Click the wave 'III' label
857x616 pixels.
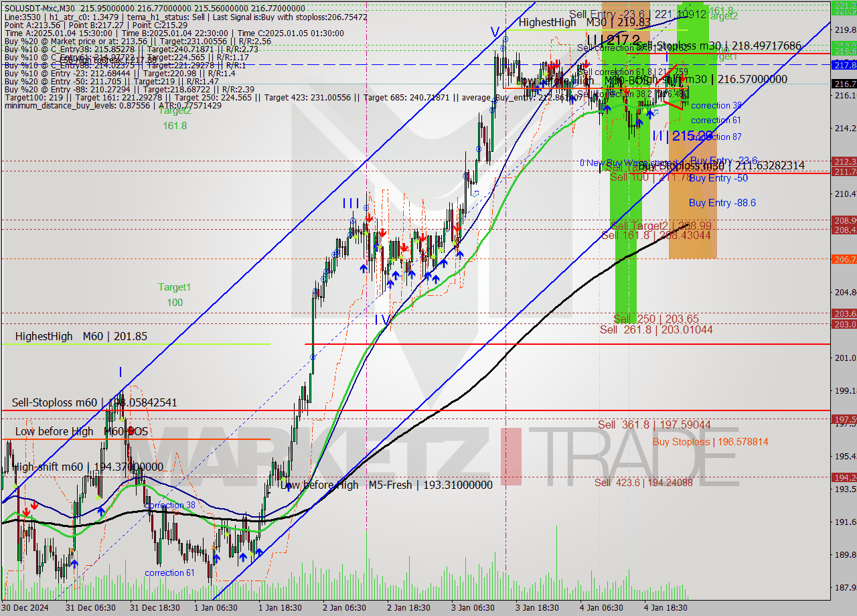(350, 203)
